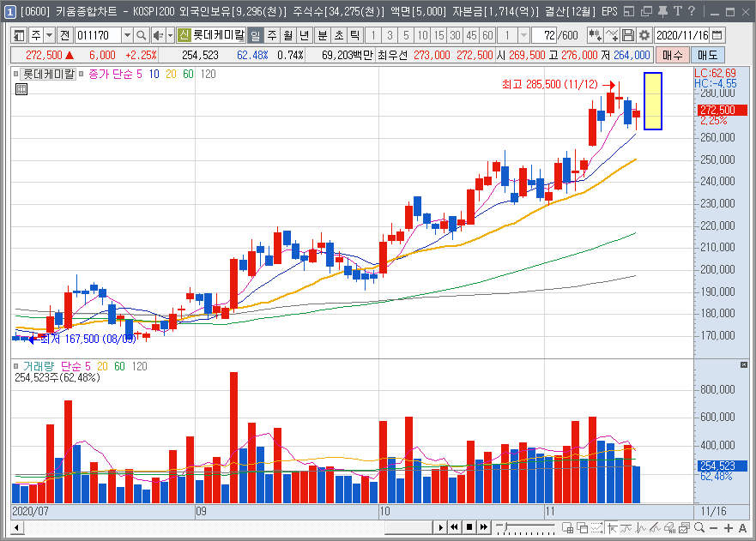Expand the speaker icon dropdown arrow
Screen dimensions: 756x541
coord(170,35)
